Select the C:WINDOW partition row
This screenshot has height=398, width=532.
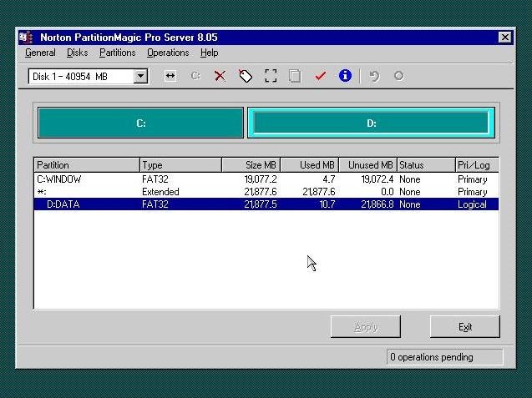(266, 179)
